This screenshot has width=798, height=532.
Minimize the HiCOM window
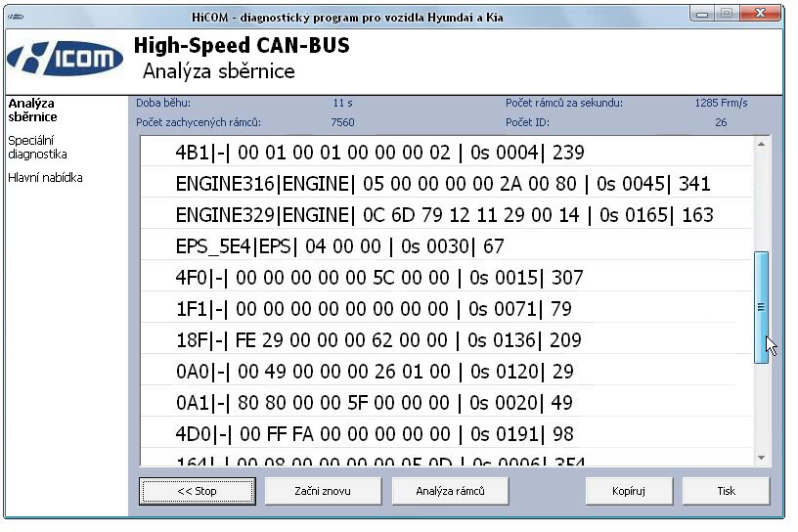click(702, 14)
